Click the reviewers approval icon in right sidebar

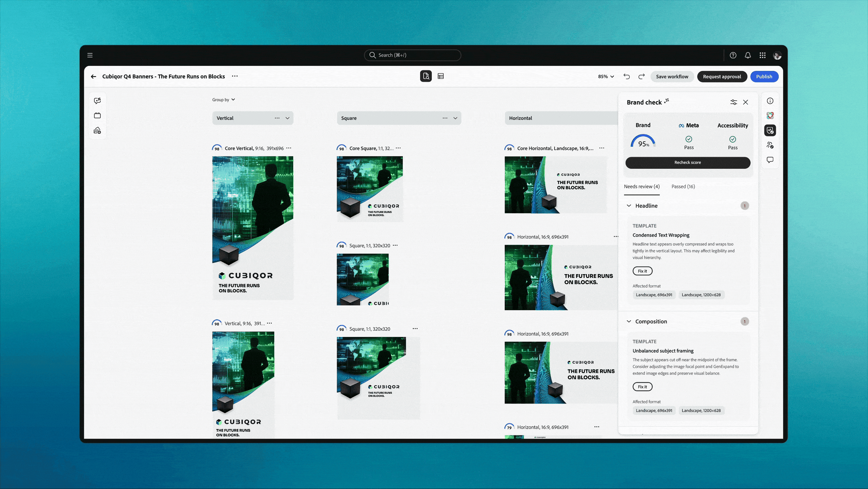tap(770, 145)
